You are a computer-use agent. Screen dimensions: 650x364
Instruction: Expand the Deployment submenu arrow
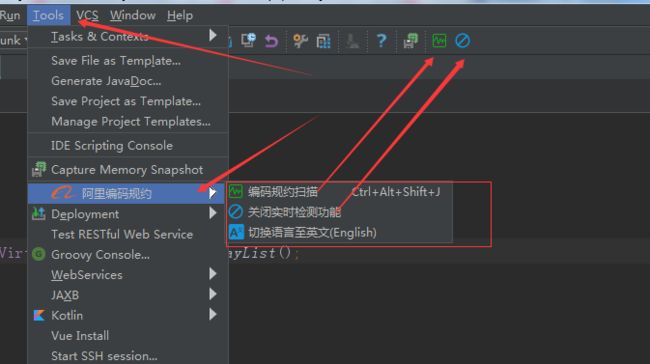213,213
